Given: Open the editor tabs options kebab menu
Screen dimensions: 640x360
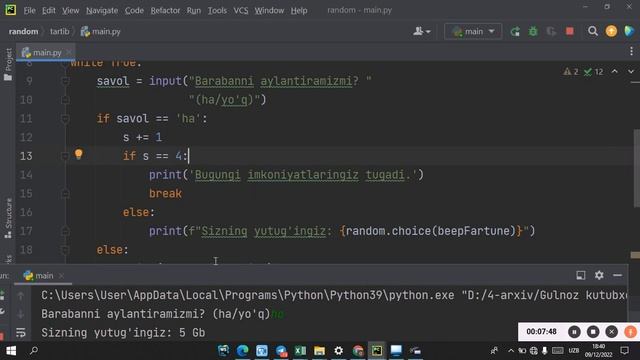Looking at the screenshot, I should click(x=631, y=51).
